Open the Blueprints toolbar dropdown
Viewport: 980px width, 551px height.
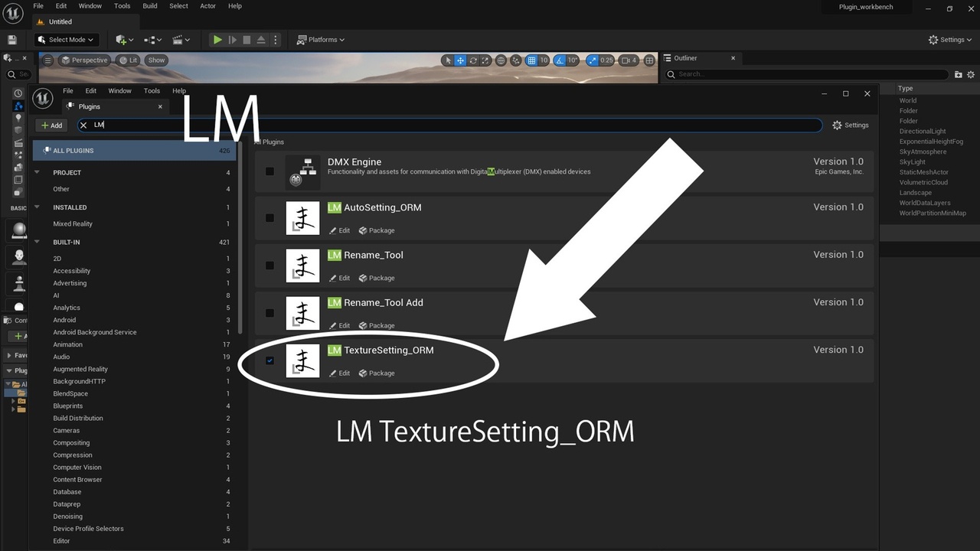point(153,40)
